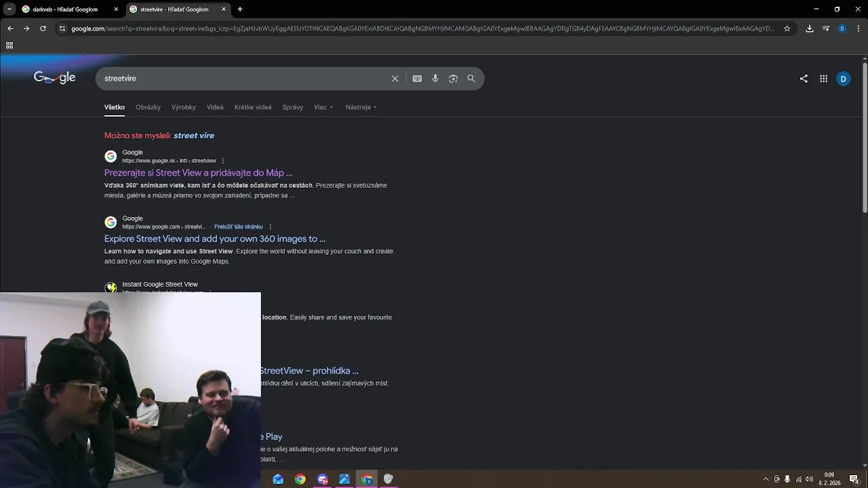Screen dimensions: 868x488
Task: Click Preložiť túto stránku link
Action: pos(238,227)
